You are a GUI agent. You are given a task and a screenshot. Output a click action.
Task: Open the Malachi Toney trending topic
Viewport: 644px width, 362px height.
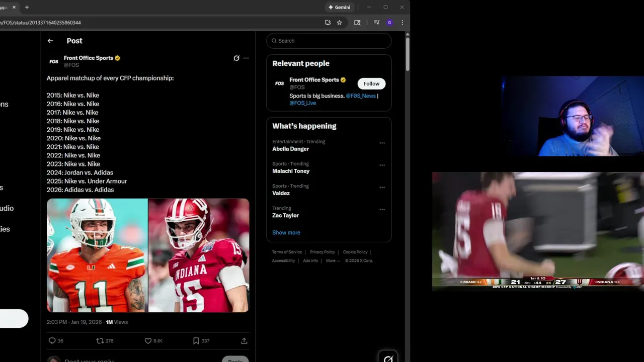[291, 171]
